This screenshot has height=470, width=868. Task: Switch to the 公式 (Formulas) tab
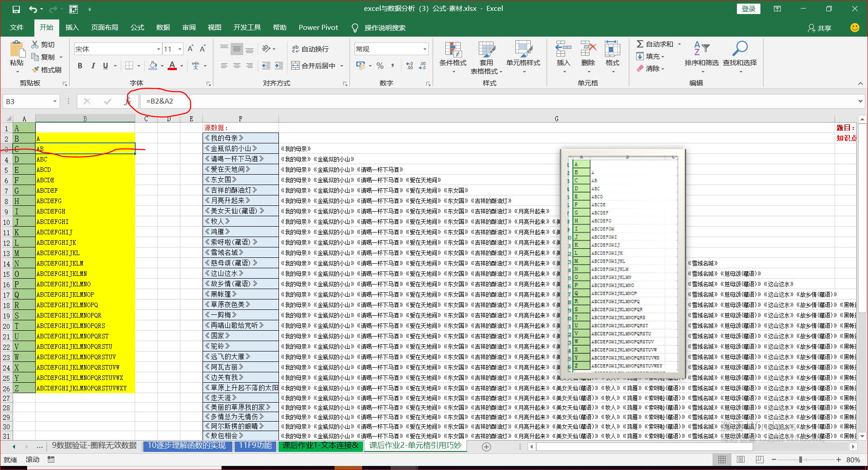coord(137,28)
